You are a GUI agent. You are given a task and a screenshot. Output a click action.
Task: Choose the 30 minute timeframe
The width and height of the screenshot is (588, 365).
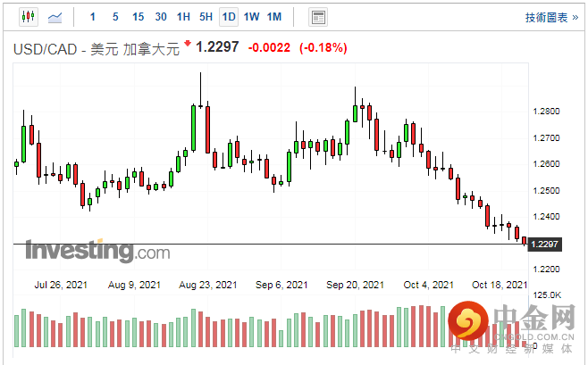pyautogui.click(x=161, y=17)
